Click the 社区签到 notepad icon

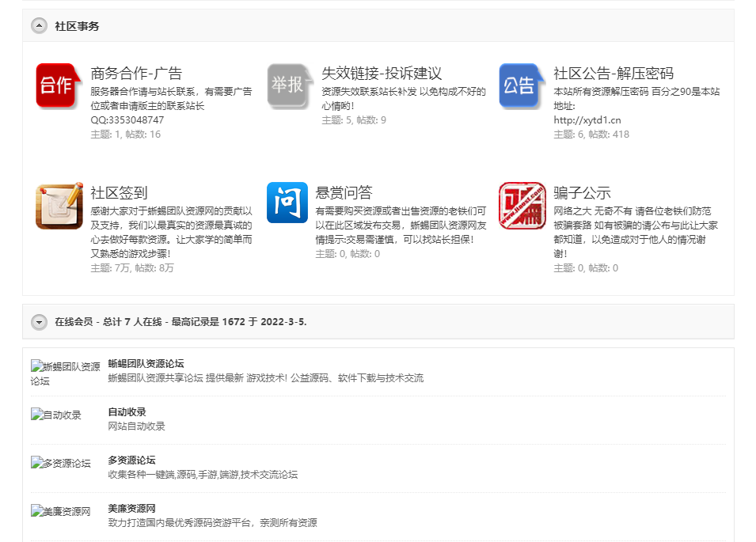[x=59, y=205]
